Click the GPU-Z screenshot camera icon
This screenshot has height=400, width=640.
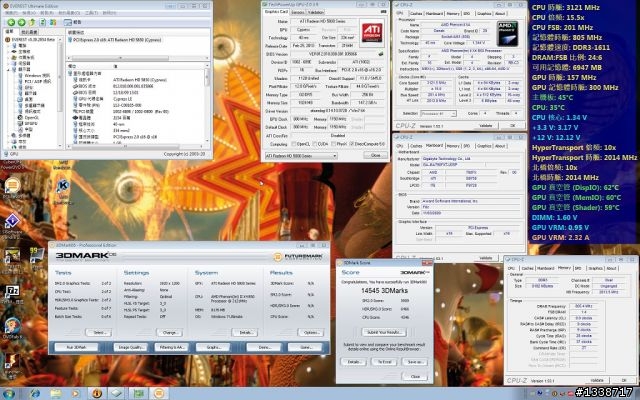pyautogui.click(x=383, y=12)
